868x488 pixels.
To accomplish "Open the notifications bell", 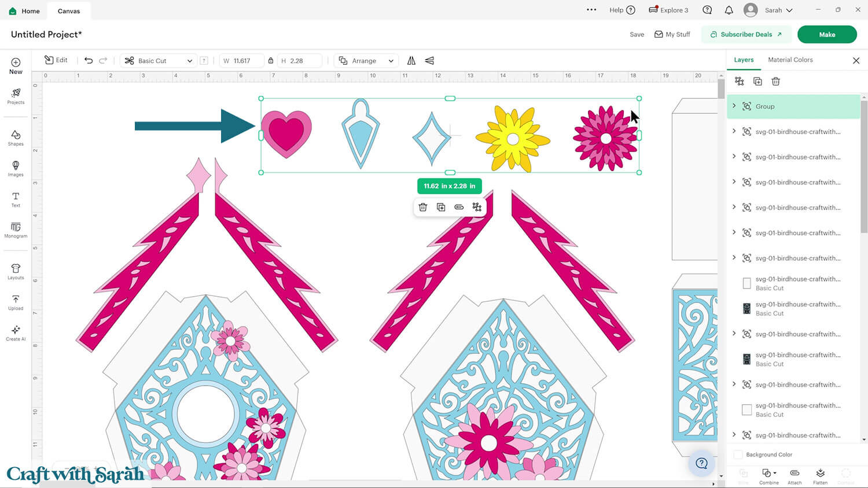I will click(729, 10).
